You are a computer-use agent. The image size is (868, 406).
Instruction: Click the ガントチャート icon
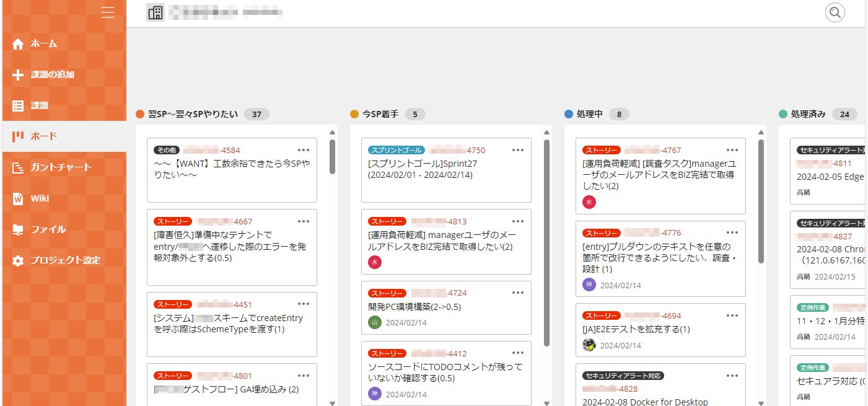(18, 167)
